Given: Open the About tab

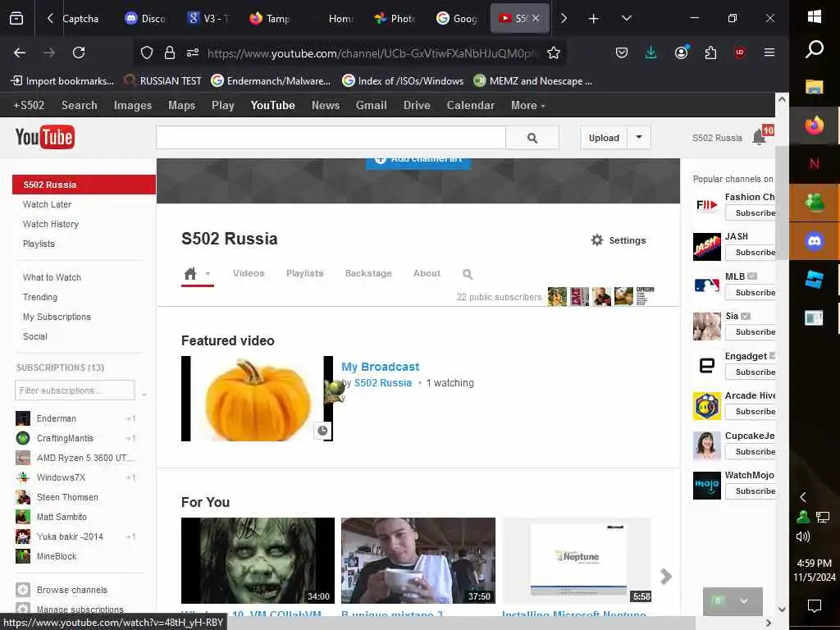Looking at the screenshot, I should coord(427,273).
